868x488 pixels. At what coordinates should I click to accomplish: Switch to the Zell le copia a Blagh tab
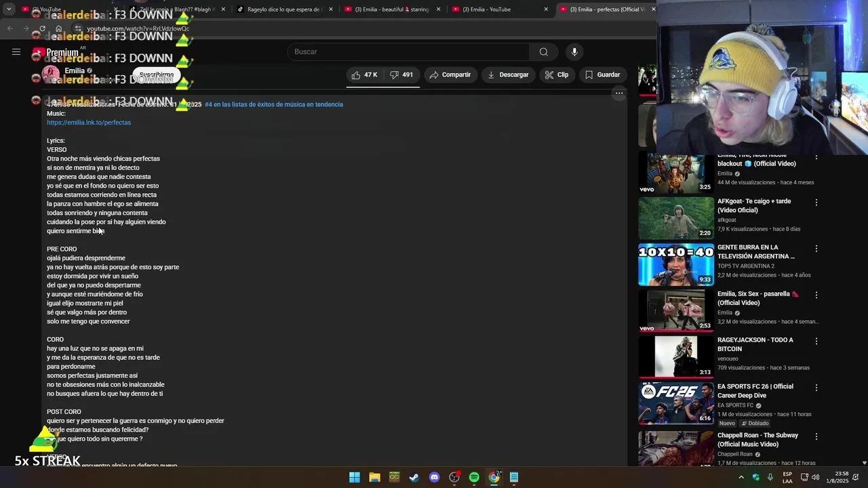[x=176, y=9]
